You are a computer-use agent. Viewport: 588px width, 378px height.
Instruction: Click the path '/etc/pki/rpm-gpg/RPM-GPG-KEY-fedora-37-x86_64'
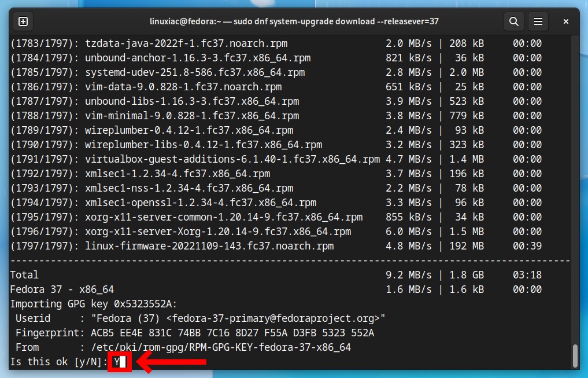(x=221, y=347)
